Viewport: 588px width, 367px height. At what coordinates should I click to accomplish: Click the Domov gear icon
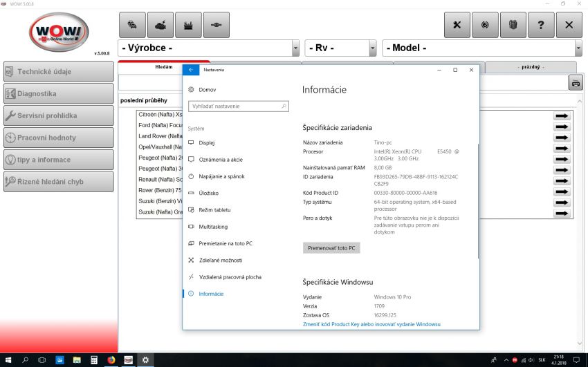192,90
